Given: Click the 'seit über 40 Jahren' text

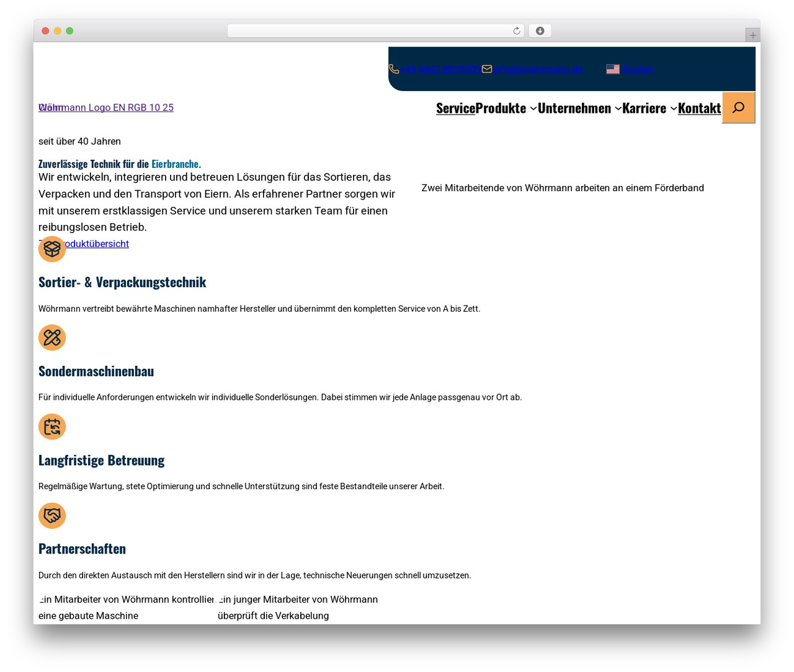Looking at the screenshot, I should tap(79, 141).
